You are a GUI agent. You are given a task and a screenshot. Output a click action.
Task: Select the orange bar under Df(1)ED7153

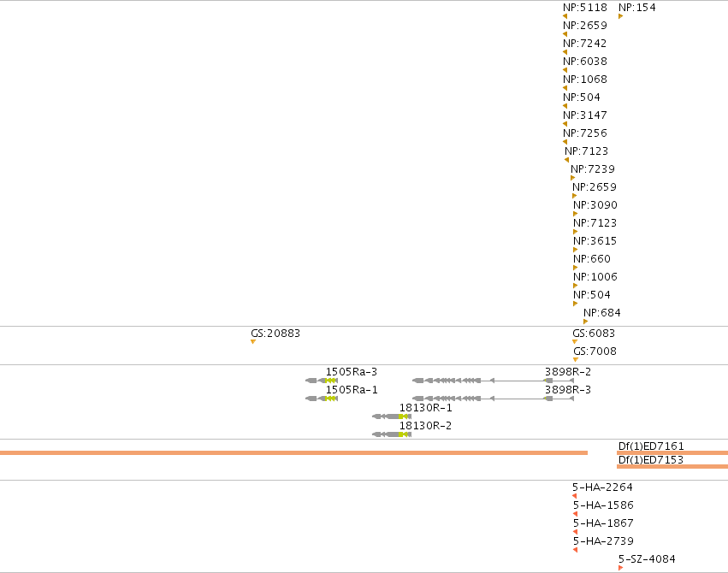click(672, 466)
